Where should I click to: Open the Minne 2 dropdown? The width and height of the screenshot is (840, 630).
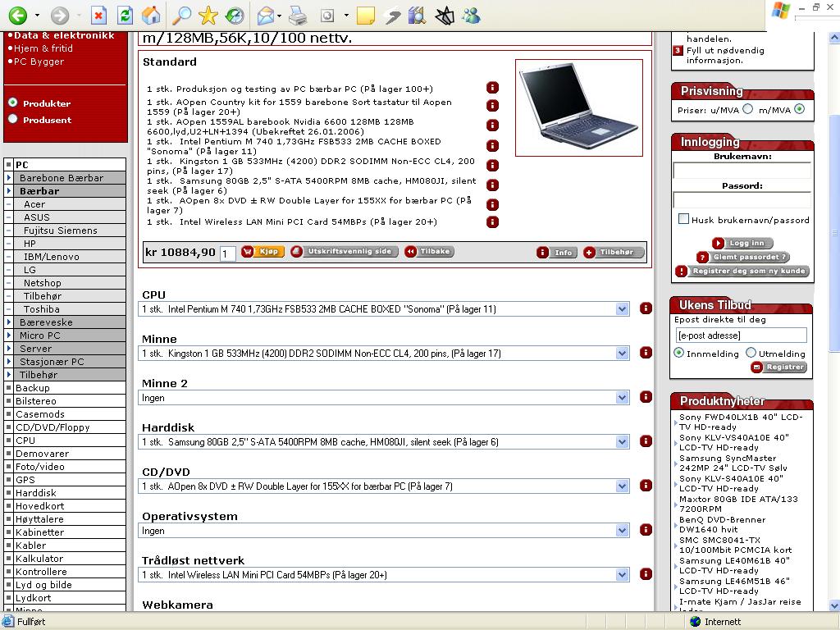click(384, 398)
